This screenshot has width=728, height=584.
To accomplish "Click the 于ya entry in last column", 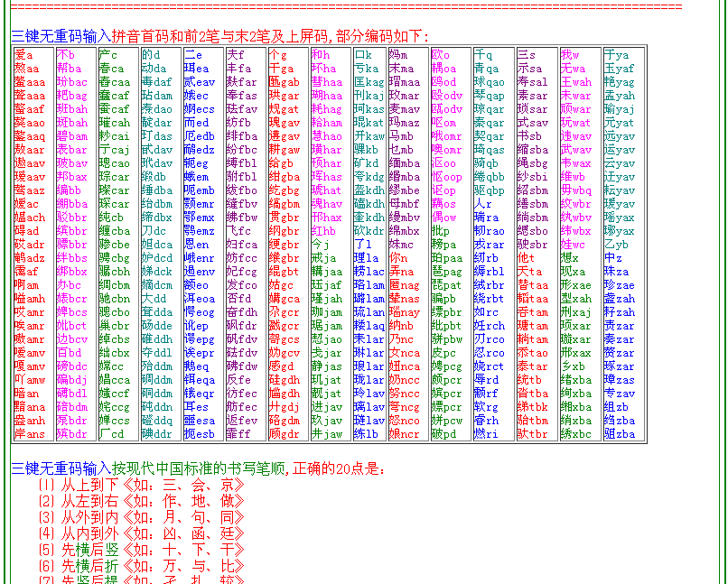I will pyautogui.click(x=616, y=55).
